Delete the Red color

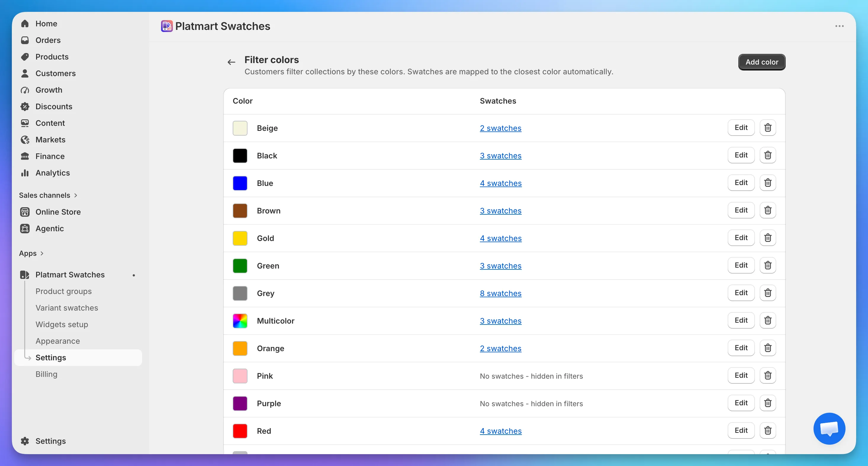pos(768,430)
